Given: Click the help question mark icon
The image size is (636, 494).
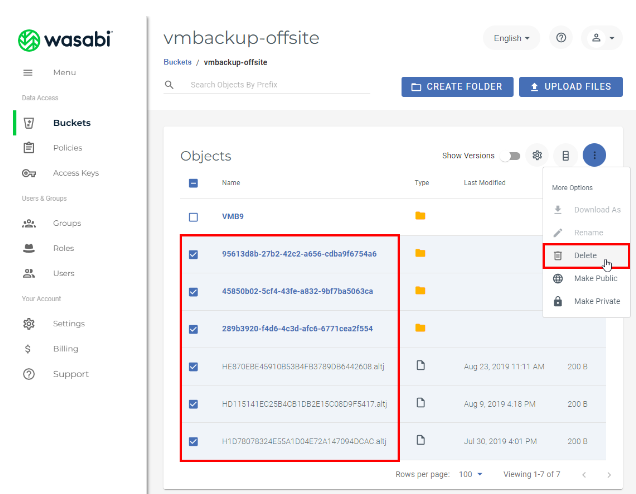Looking at the screenshot, I should coord(562,38).
